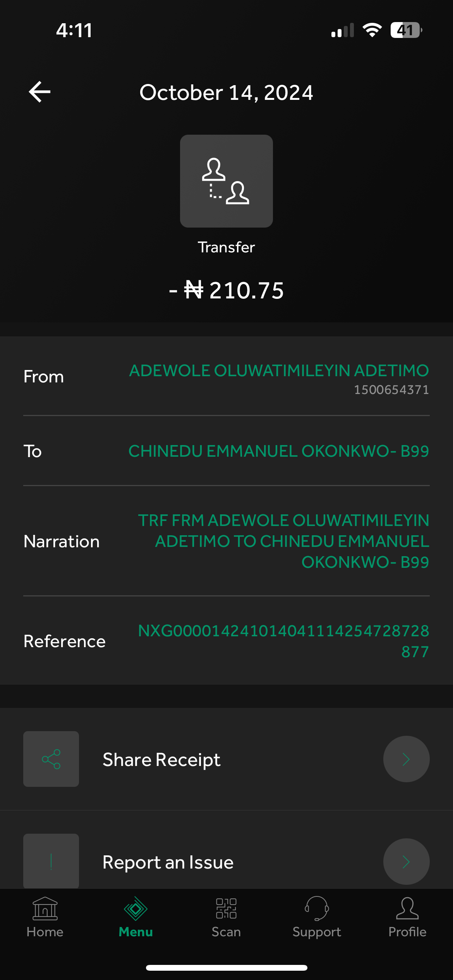
Task: Tap the recipient CHINEDU EMMANUEL OKONKWO- B99
Action: (279, 451)
